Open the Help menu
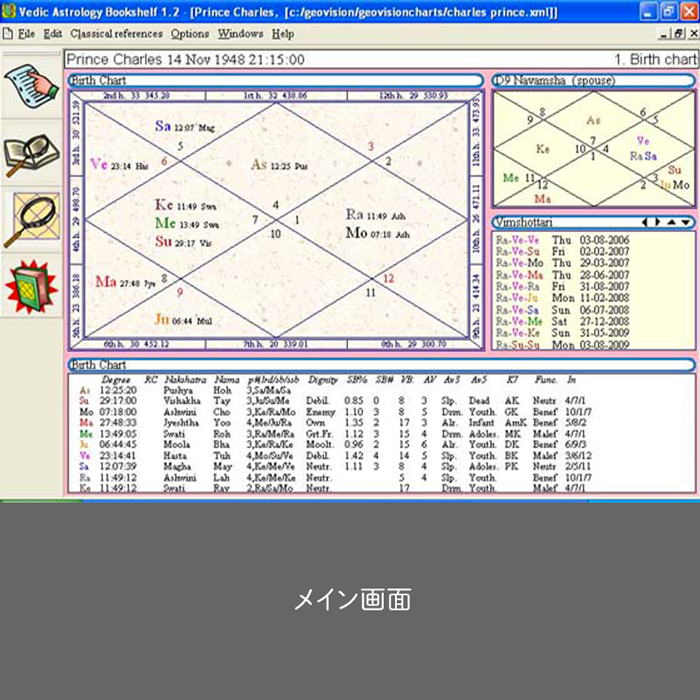Viewport: 700px width, 700px height. [x=283, y=34]
